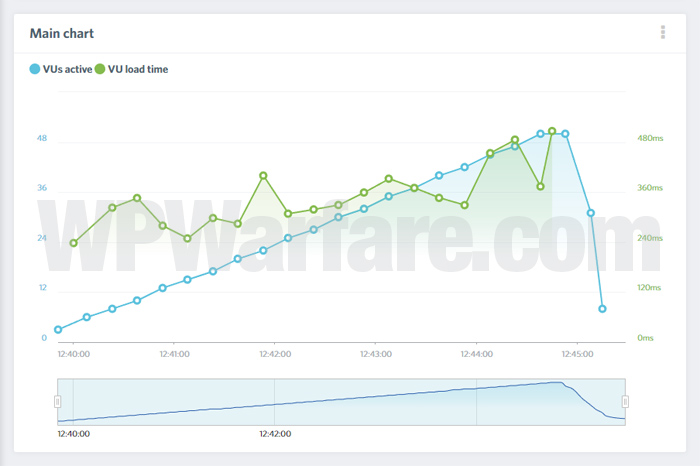Viewport: 700px width, 466px height.
Task: Click the green load time spike point before 12:42:00
Action: pyautogui.click(x=263, y=176)
